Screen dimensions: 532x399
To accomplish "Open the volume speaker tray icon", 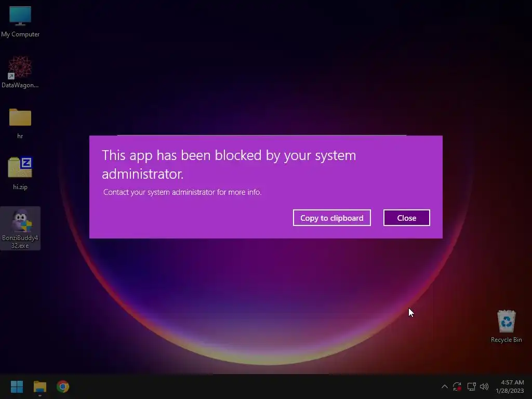I will (x=484, y=387).
